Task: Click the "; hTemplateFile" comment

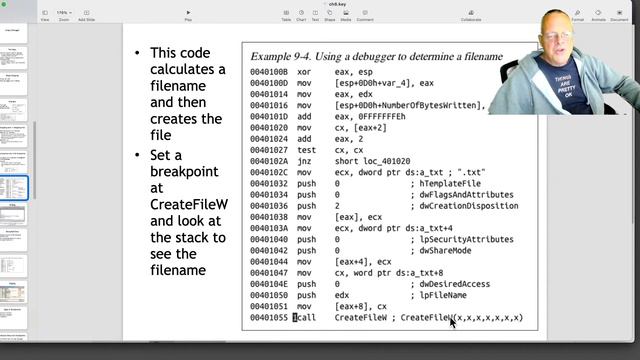Action: pyautogui.click(x=446, y=184)
